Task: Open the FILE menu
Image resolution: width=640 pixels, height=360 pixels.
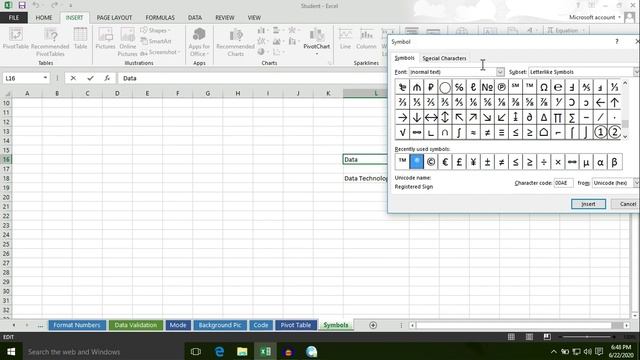Action: pyautogui.click(x=14, y=18)
